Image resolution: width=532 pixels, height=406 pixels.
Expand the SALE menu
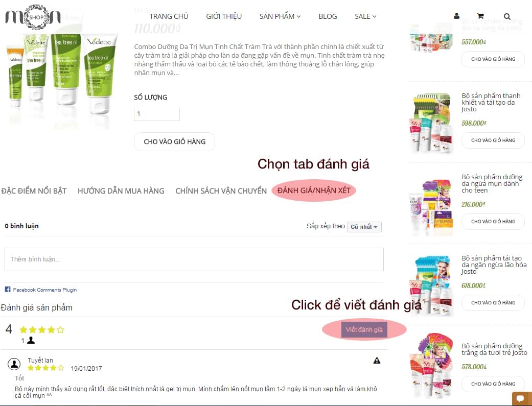coord(365,16)
